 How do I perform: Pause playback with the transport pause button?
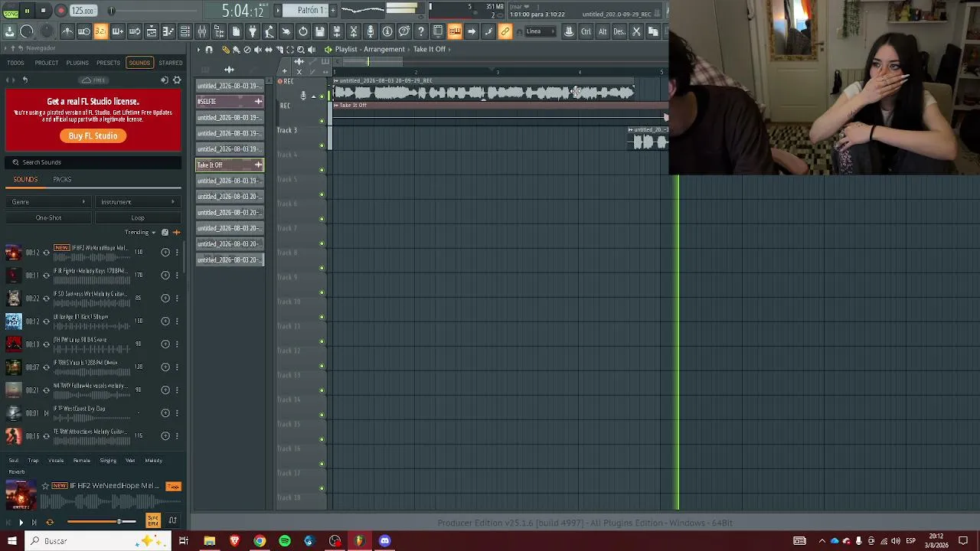(x=27, y=11)
